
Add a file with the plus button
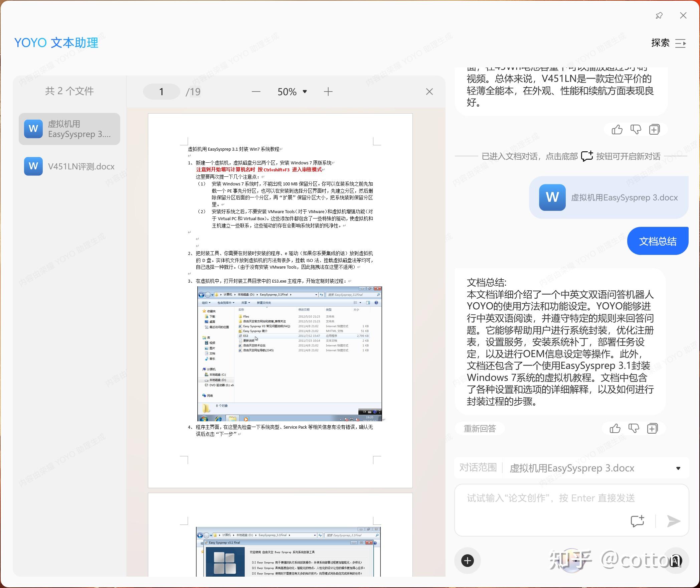pos(468,561)
